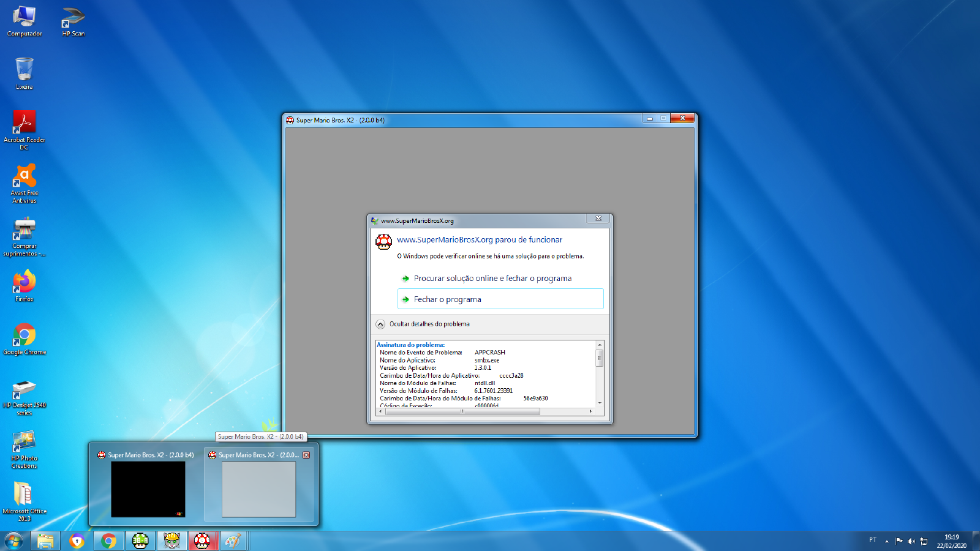Open Microsoft Office 2013 folder icon
Viewport: 980px width, 551px height.
pyautogui.click(x=24, y=502)
